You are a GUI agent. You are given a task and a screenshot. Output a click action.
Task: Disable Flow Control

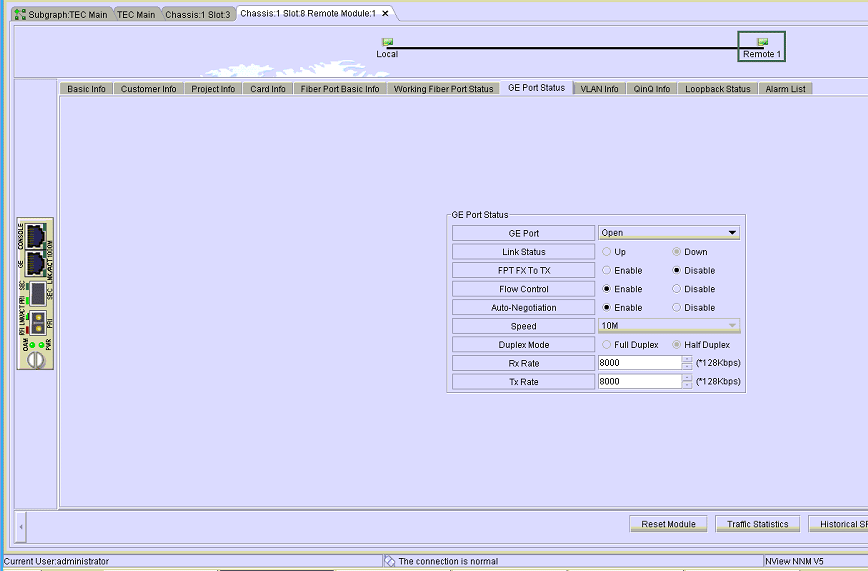click(x=676, y=289)
